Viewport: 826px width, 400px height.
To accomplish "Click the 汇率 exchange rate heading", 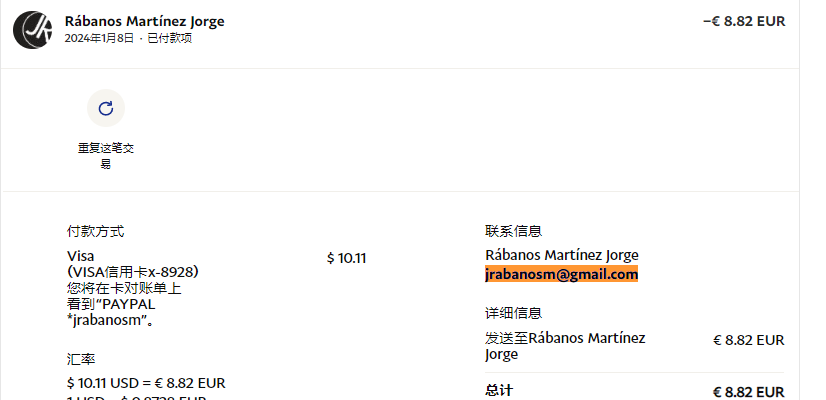I will pyautogui.click(x=81, y=359).
